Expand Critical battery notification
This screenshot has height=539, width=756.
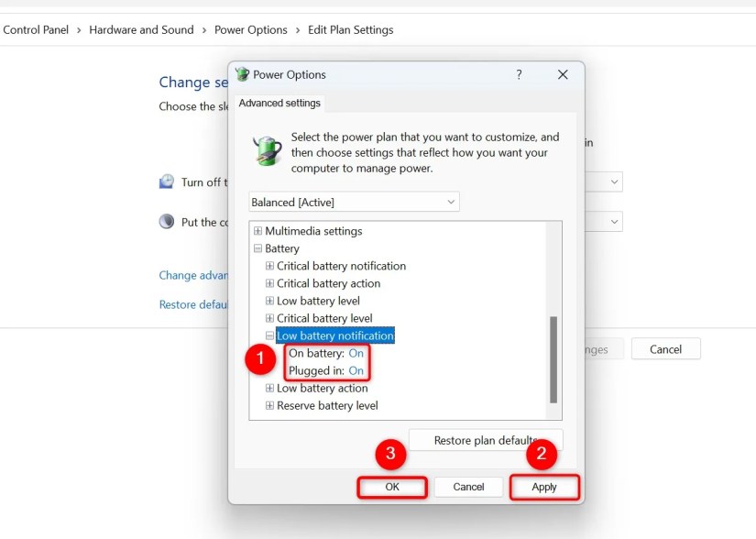[x=269, y=266]
